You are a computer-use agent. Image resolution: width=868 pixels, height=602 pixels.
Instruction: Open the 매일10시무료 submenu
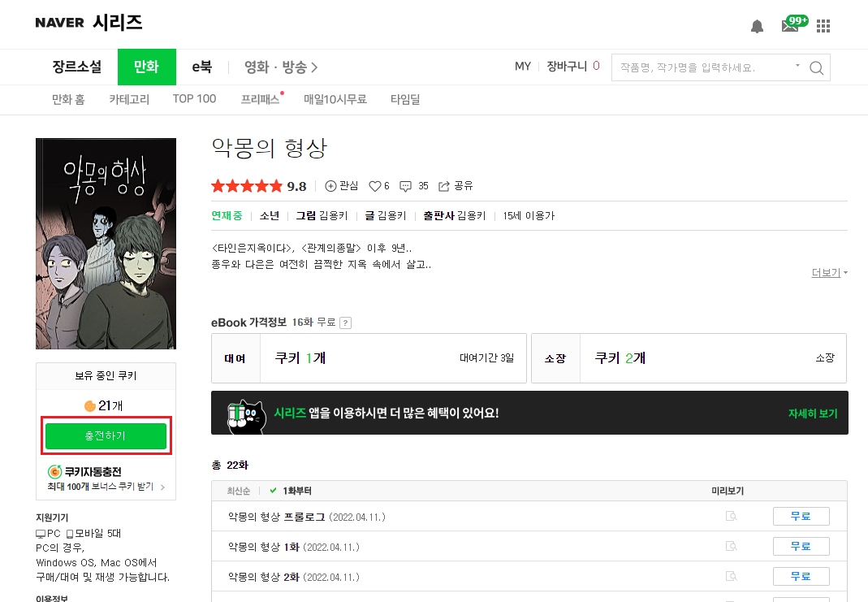coord(335,100)
